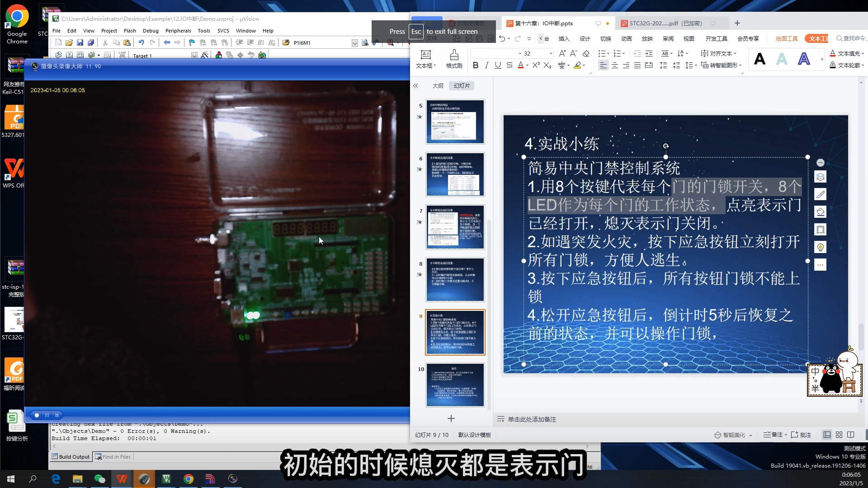This screenshot has height=488, width=868.
Task: Indent selected lines icon in µVision
Action: pos(239,42)
